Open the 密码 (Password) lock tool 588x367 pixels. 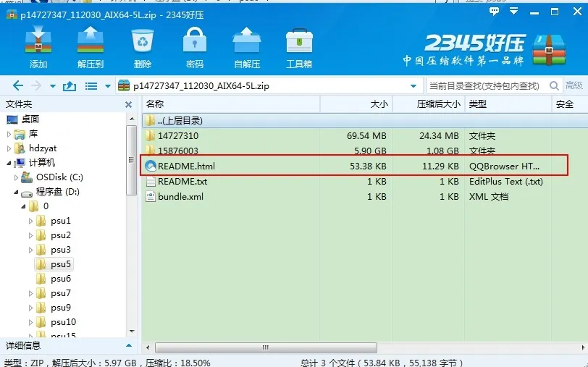[x=195, y=40]
